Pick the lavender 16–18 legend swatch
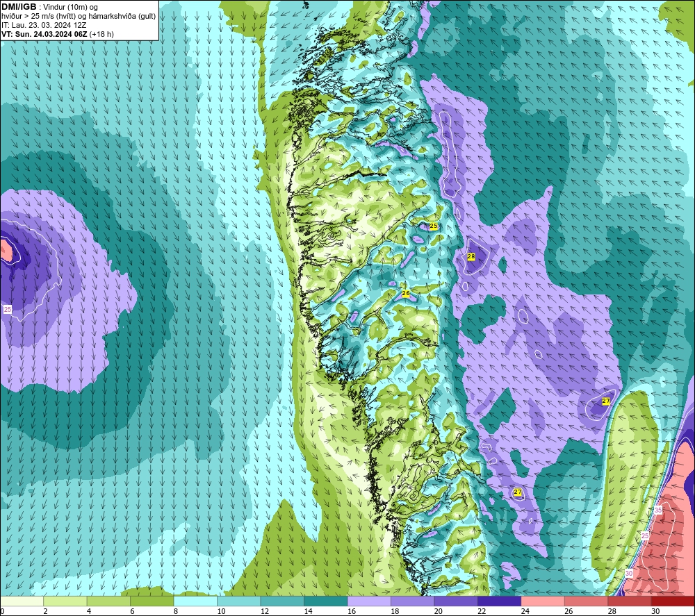Screen dimensions: 695x616 pyautogui.click(x=369, y=601)
